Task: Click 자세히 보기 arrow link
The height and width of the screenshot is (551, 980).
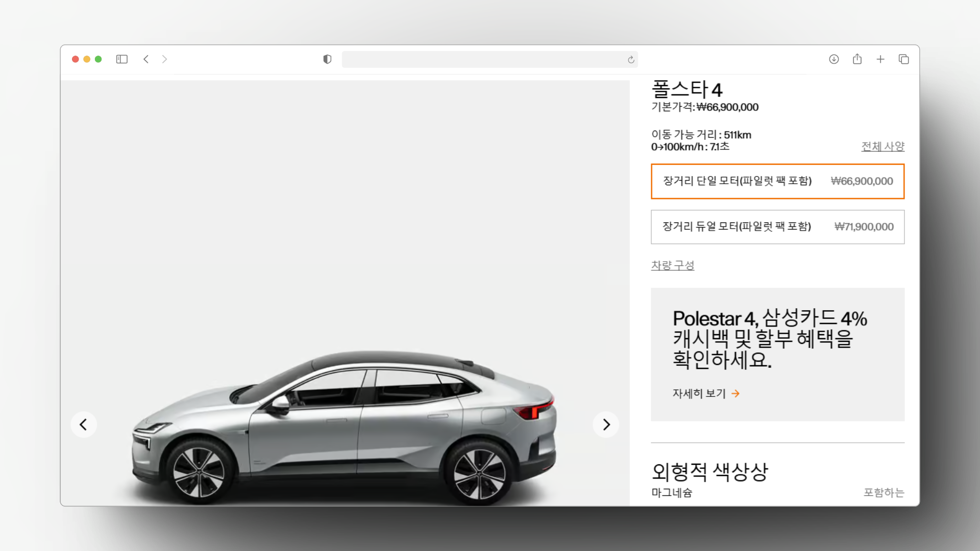Action: [x=706, y=393]
